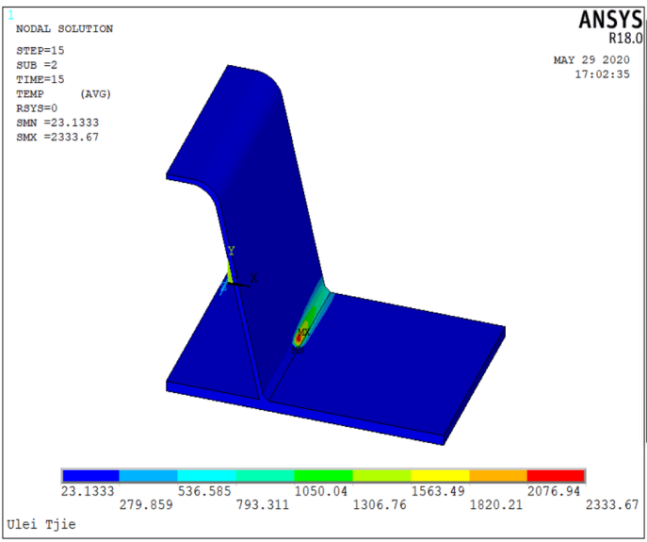Click the yellow-green 1306.76 legend band
This screenshot has width=647, height=542.
[382, 476]
